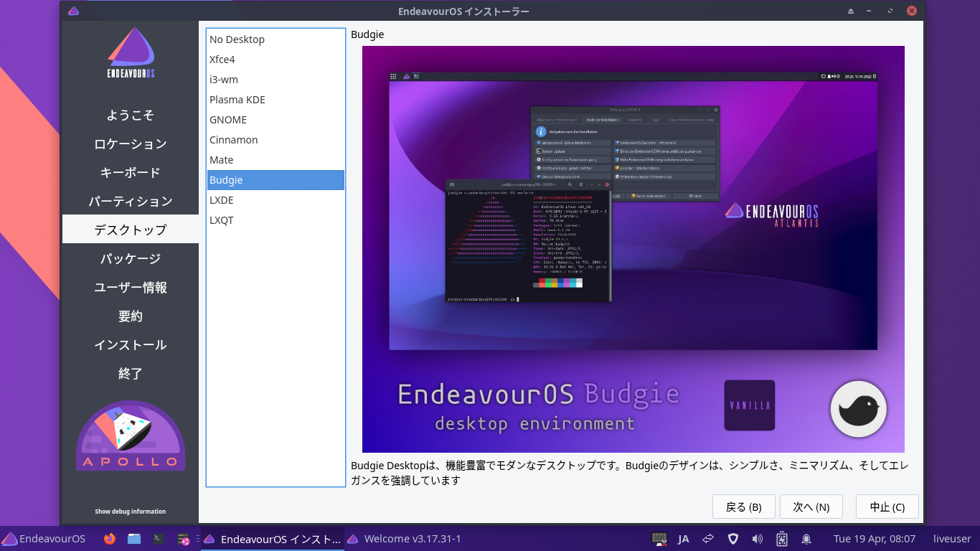The width and height of the screenshot is (980, 551).
Task: Click taskbar launcher right of terminal icon
Action: 184,539
